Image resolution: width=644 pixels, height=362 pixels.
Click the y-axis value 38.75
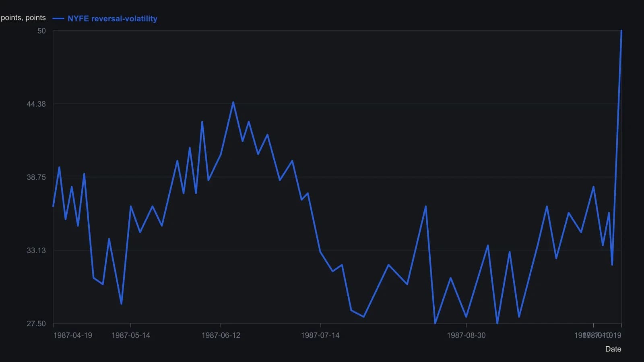coord(36,177)
